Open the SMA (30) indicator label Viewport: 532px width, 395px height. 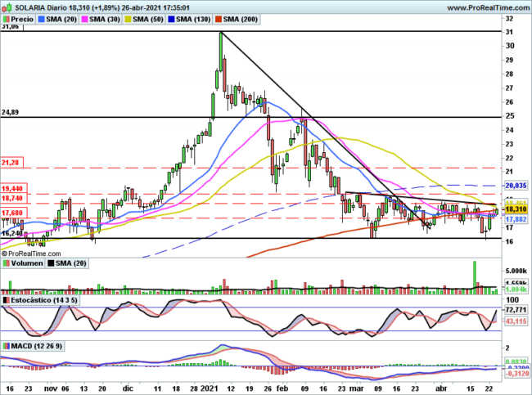click(105, 20)
